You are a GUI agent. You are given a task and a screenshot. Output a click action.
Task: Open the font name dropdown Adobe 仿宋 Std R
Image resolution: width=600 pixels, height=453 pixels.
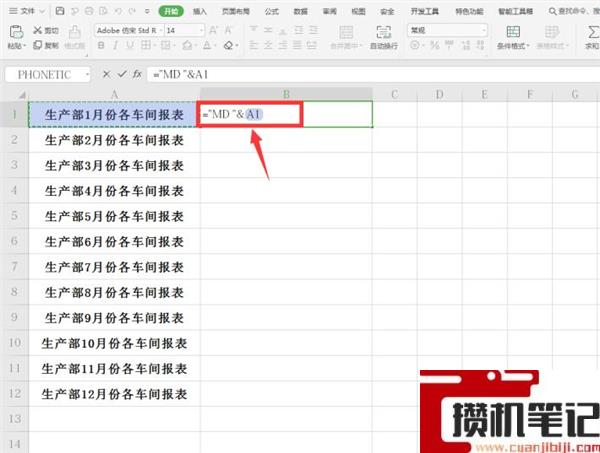pyautogui.click(x=161, y=30)
